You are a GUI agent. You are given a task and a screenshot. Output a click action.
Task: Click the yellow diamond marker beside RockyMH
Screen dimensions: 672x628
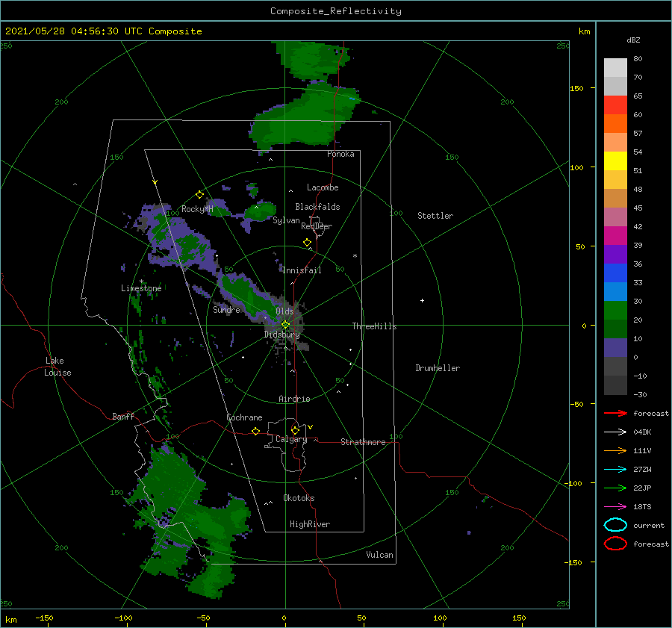[199, 195]
